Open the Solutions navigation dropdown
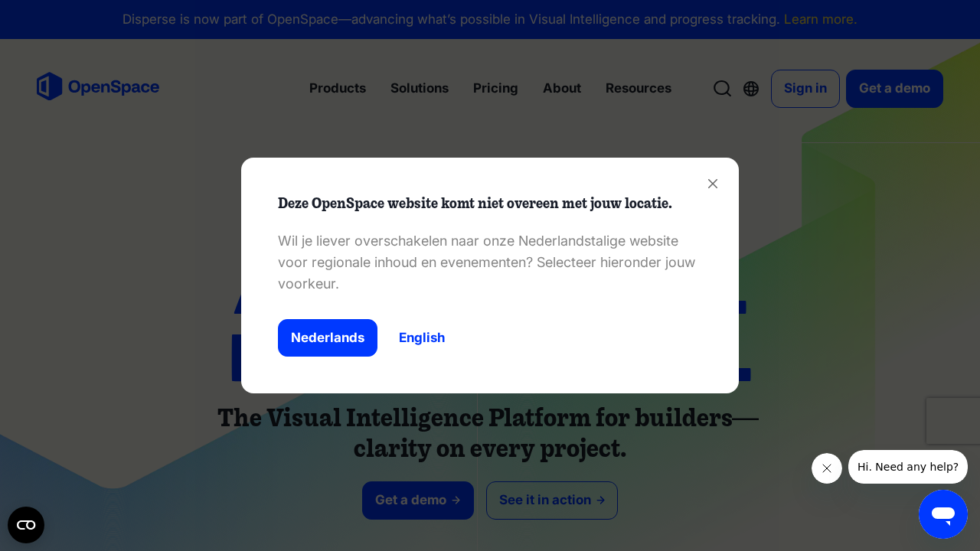 [420, 88]
